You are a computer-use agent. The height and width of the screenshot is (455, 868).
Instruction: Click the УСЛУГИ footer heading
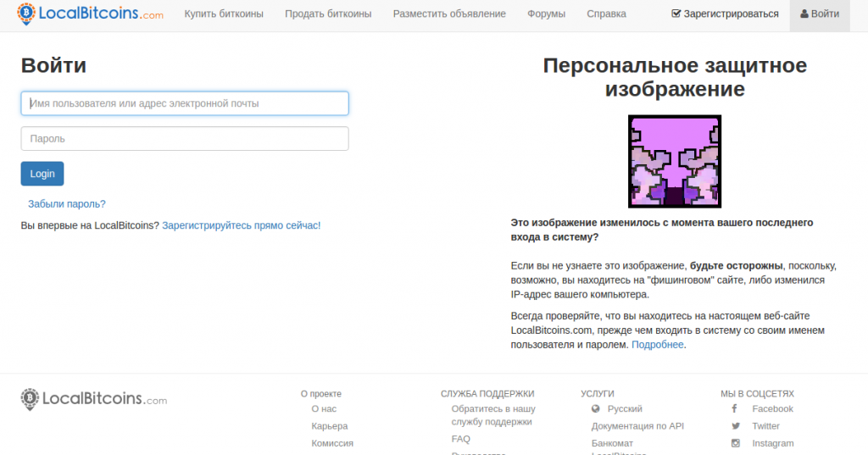point(598,394)
